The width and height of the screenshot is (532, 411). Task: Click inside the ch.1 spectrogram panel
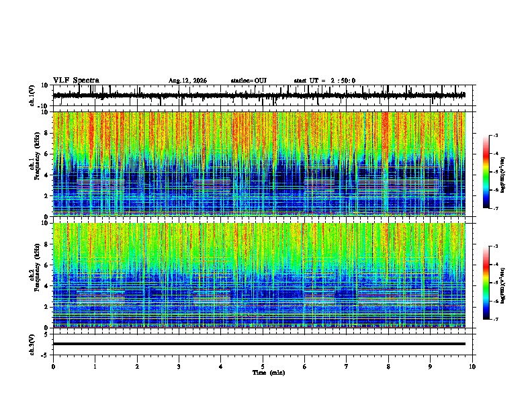click(259, 164)
